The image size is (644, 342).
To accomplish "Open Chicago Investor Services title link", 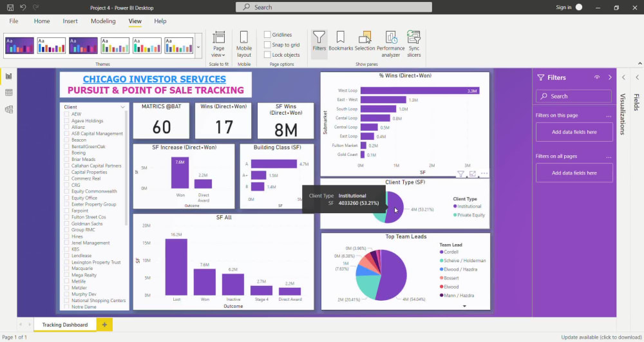I will pyautogui.click(x=155, y=79).
